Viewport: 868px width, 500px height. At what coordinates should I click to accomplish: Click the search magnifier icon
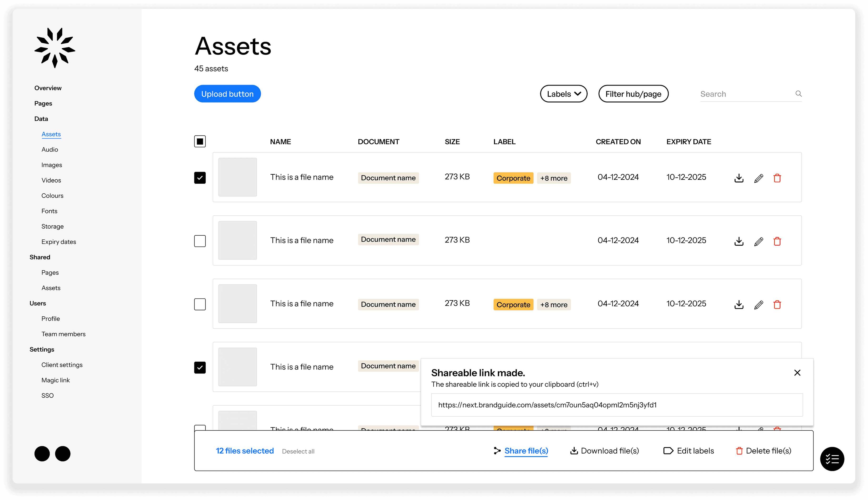[798, 94]
